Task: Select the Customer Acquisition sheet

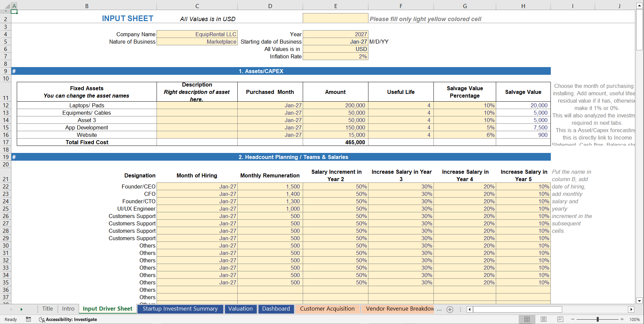Action: click(x=328, y=309)
